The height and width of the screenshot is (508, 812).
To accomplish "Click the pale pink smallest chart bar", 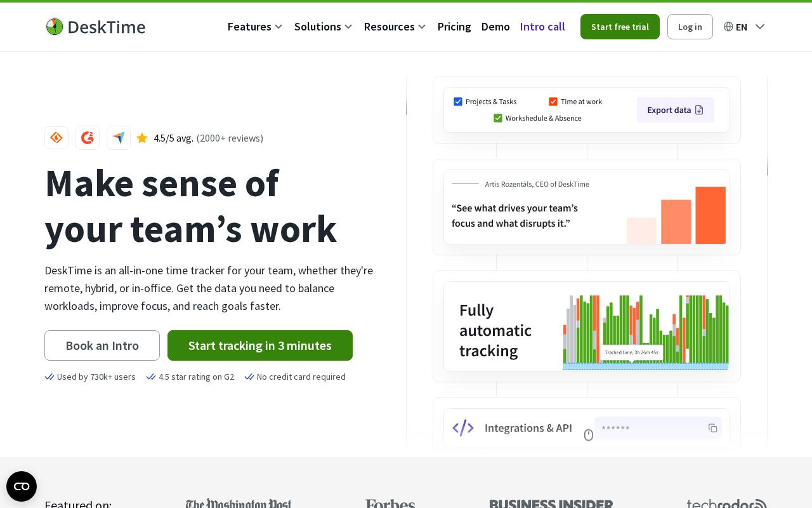I will pyautogui.click(x=642, y=231).
